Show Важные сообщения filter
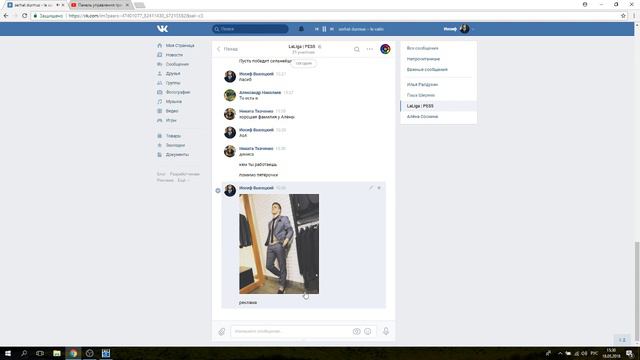The height and width of the screenshot is (360, 640). pyautogui.click(x=427, y=70)
